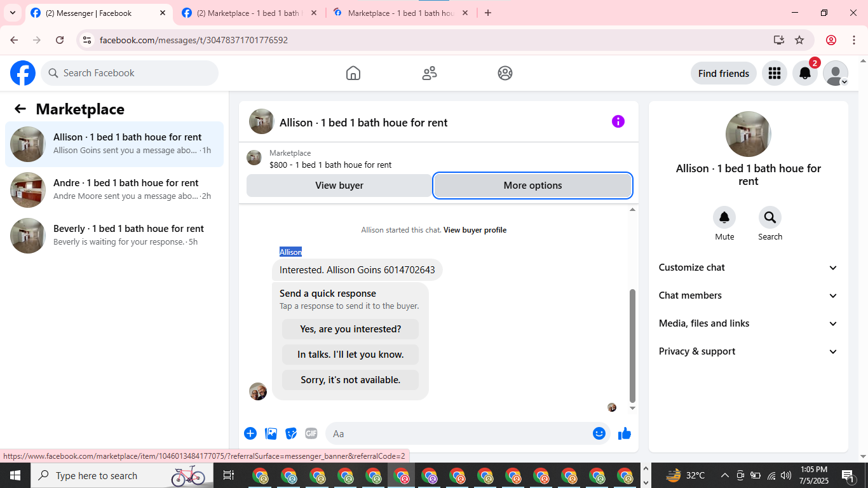Screen dimensions: 868x488
Task: Open Windows Task View
Action: click(229, 475)
